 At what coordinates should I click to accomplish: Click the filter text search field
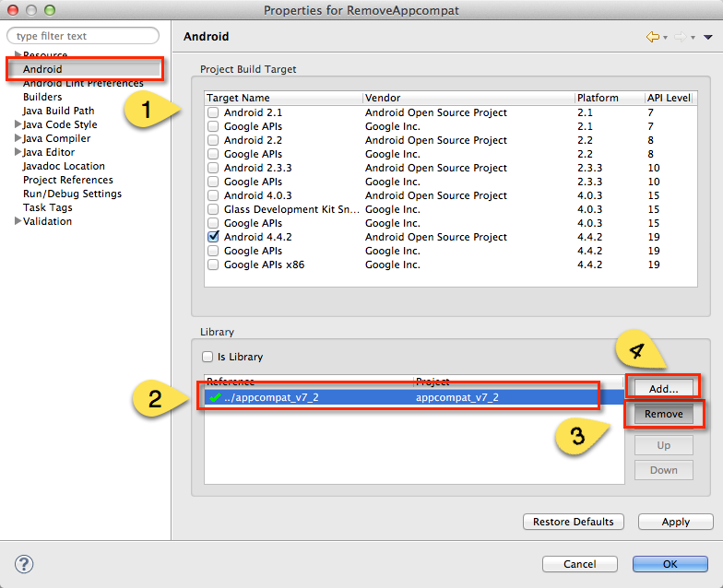click(x=83, y=36)
